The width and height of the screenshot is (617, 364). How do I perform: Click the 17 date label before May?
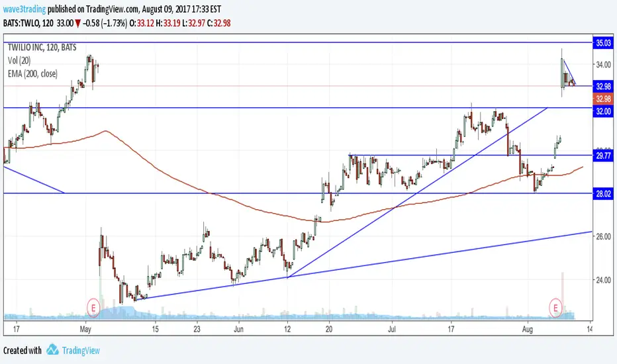(16, 329)
